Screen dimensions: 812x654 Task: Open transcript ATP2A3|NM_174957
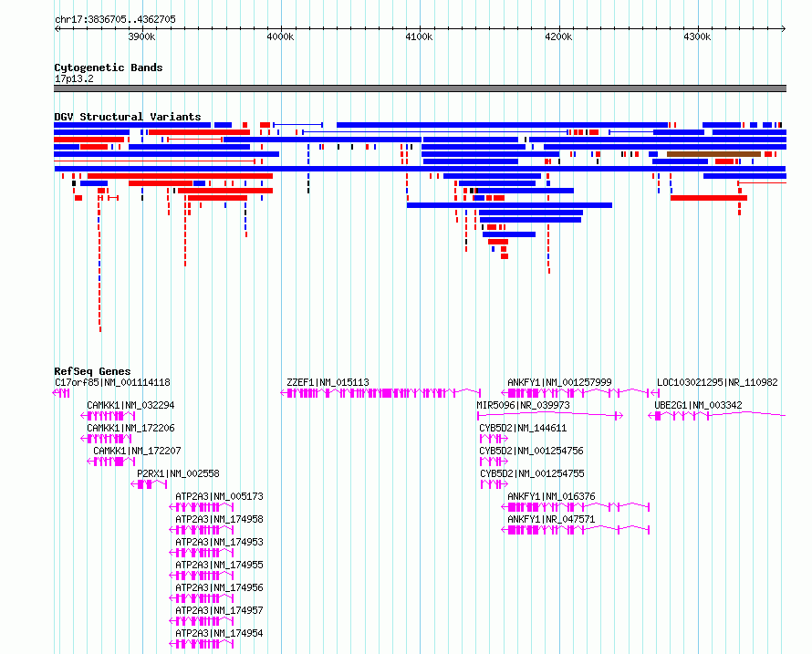[219, 610]
